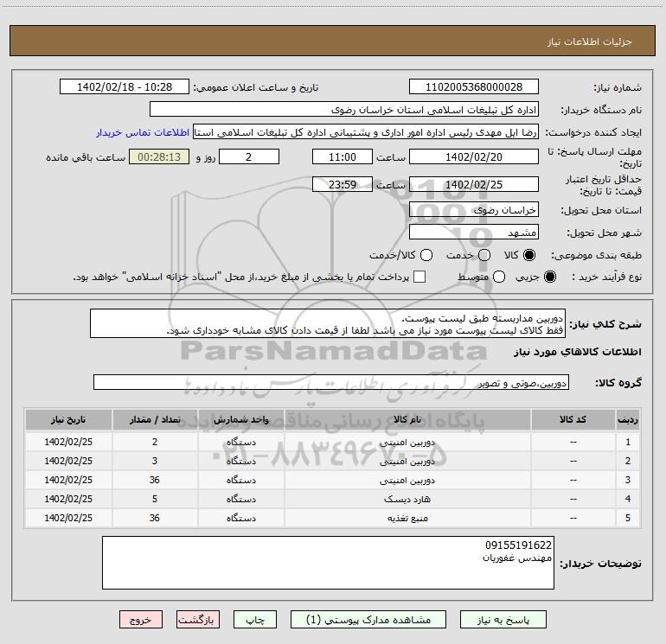This screenshot has height=644, width=666.
Task: Click the نام کالا column header
Action: click(407, 420)
